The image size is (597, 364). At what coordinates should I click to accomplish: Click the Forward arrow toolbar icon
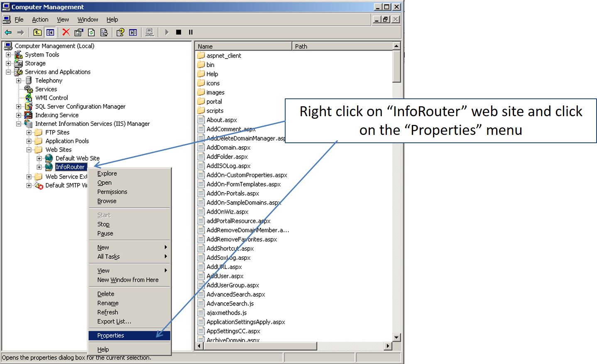(20, 32)
